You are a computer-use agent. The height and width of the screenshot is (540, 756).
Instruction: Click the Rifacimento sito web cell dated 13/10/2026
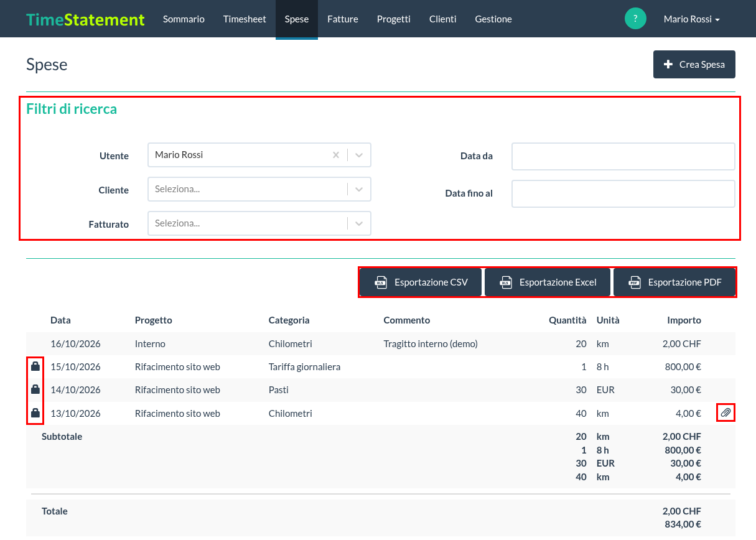(177, 412)
